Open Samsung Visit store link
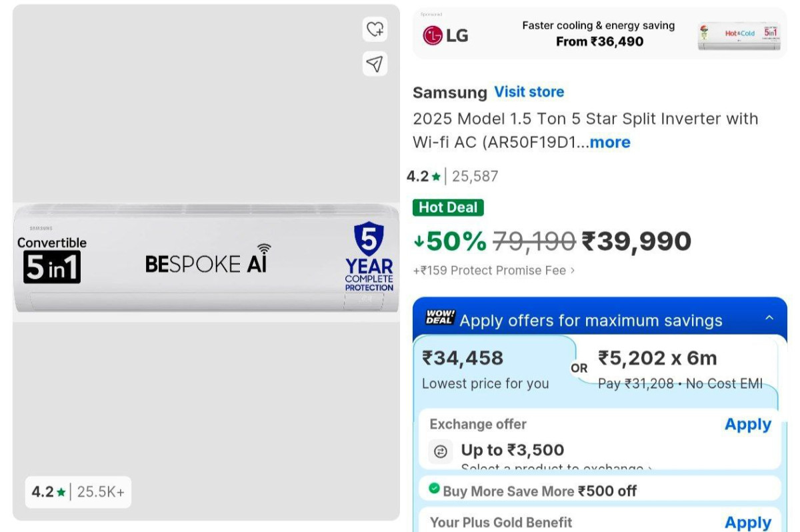 (529, 92)
